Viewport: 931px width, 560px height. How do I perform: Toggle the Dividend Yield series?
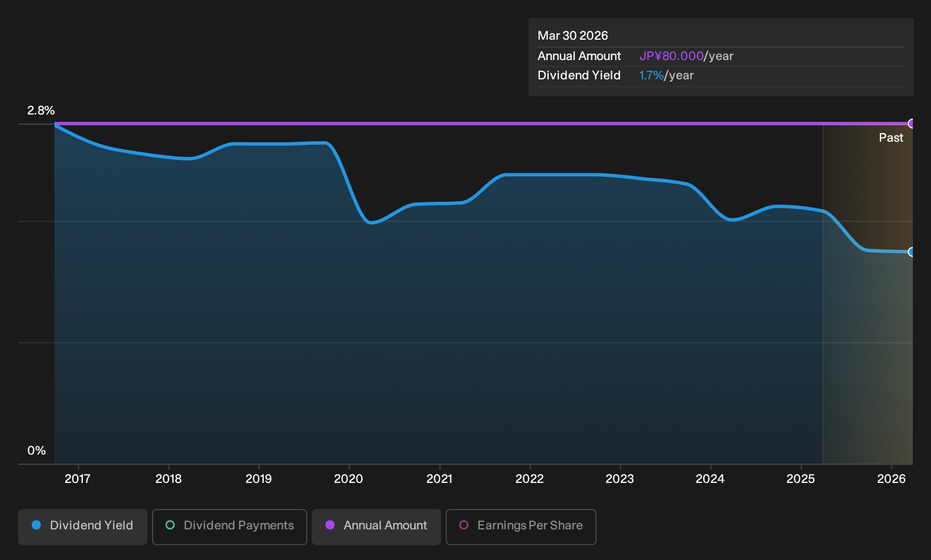(x=83, y=527)
